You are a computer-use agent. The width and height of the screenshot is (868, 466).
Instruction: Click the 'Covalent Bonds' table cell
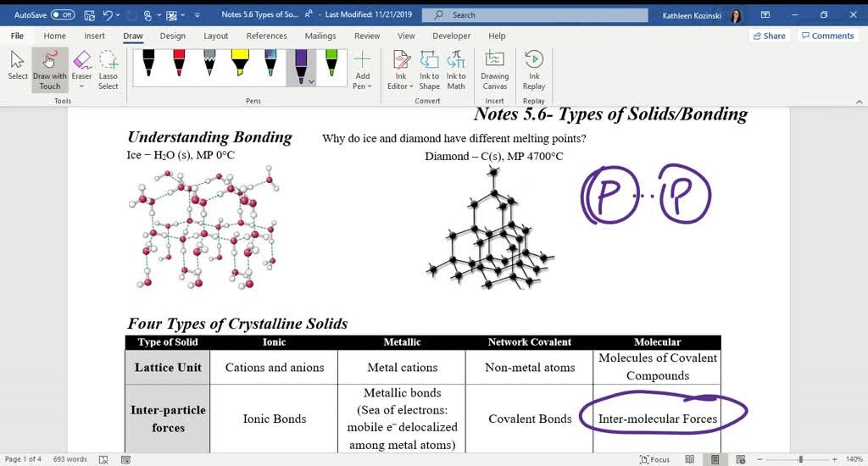530,419
